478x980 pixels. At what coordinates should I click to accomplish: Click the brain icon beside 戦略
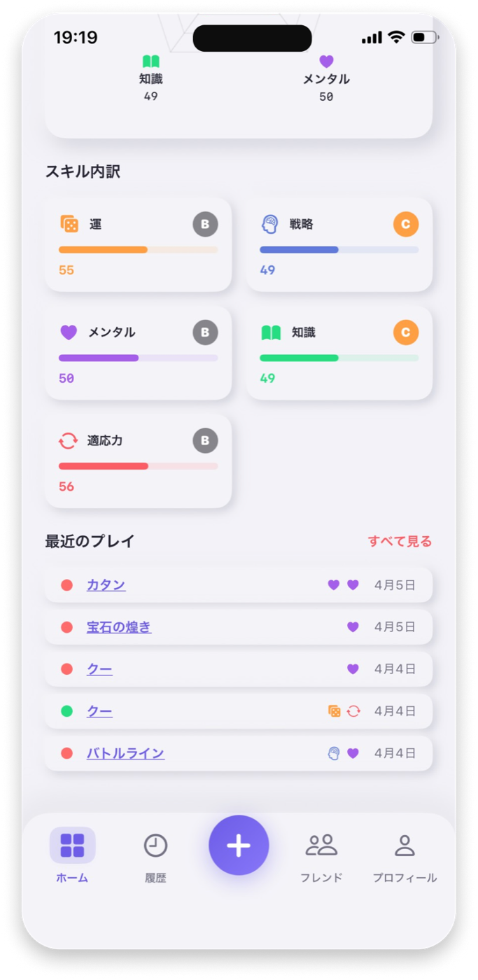click(x=270, y=224)
